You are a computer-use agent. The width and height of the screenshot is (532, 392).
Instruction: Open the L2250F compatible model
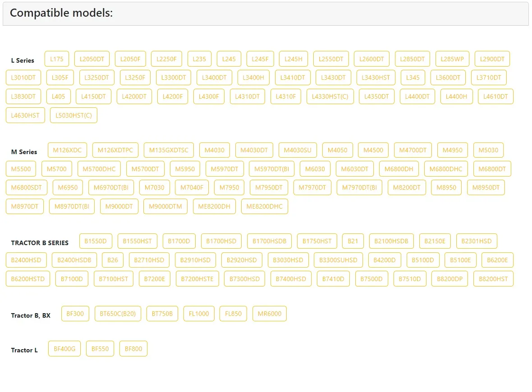(x=167, y=59)
